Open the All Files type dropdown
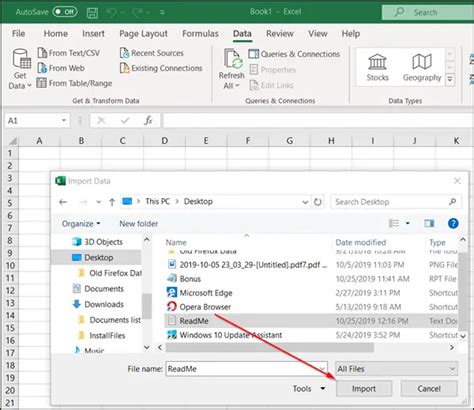Viewport: 474px width, 410px height. pyautogui.click(x=396, y=369)
